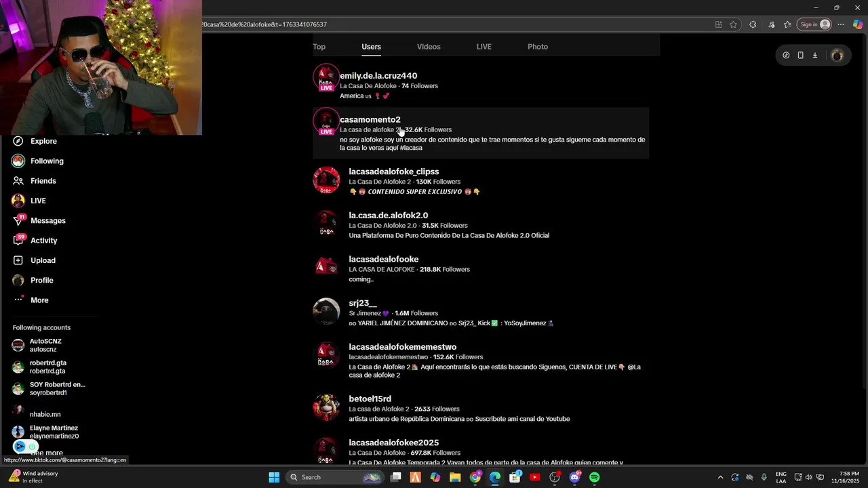The image size is (868, 488).
Task: Open the Favorites list icon
Action: pyautogui.click(x=787, y=24)
